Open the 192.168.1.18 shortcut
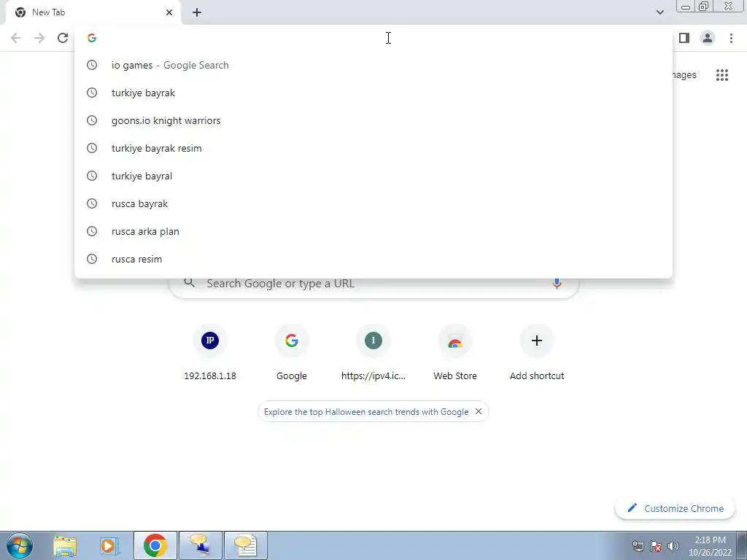Screen dimensions: 747x560 210,352
